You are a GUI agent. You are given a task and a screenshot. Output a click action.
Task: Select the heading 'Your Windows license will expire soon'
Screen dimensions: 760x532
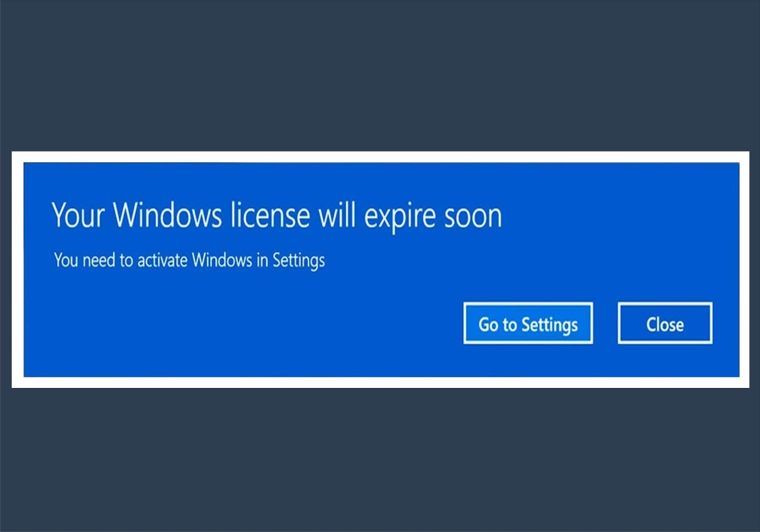tap(277, 216)
